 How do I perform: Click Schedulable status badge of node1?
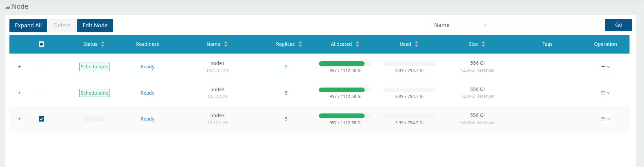94,67
